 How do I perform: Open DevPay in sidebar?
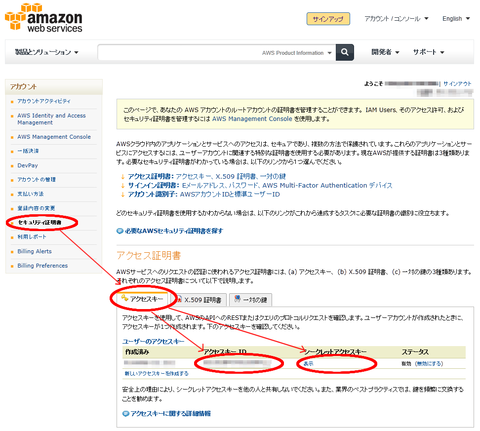(28, 165)
